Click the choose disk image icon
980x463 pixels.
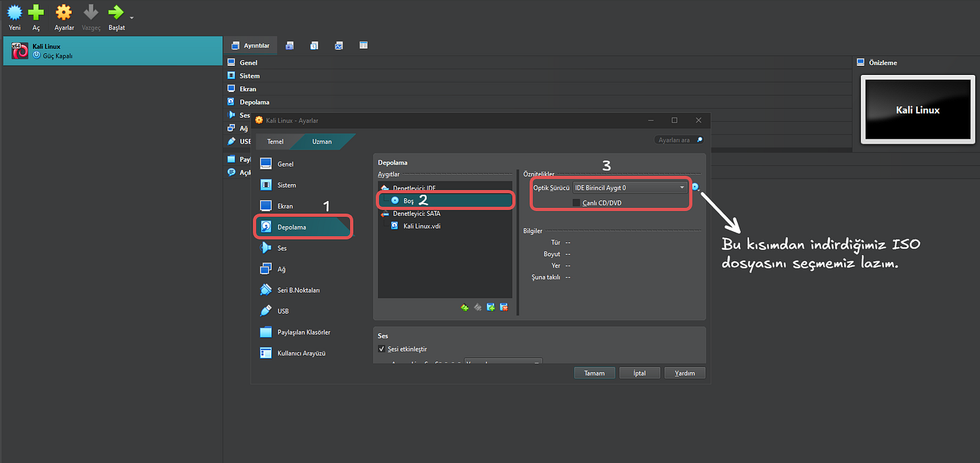(695, 187)
